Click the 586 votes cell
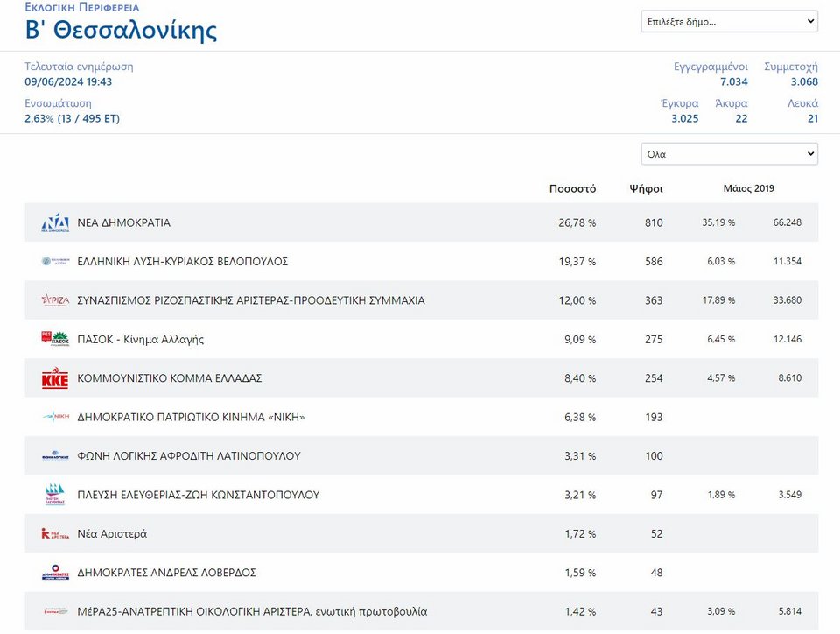The height and width of the screenshot is (634, 840). tap(654, 262)
